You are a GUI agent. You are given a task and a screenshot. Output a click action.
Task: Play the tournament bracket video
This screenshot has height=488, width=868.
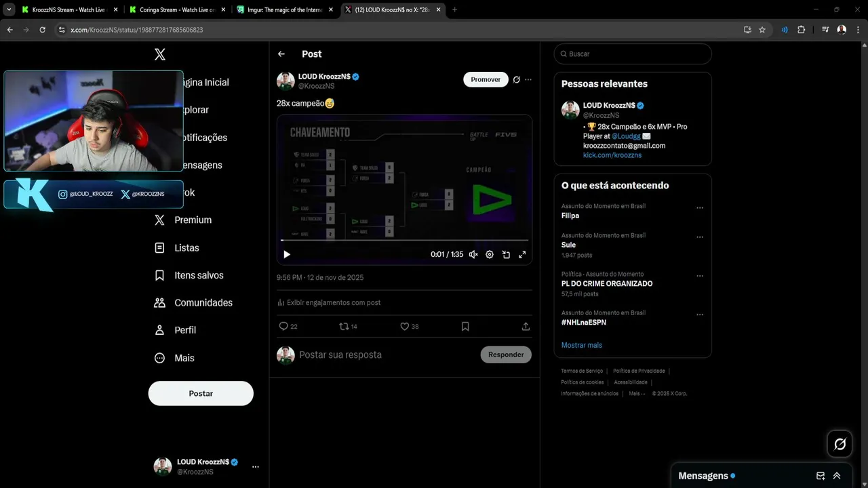coord(287,254)
